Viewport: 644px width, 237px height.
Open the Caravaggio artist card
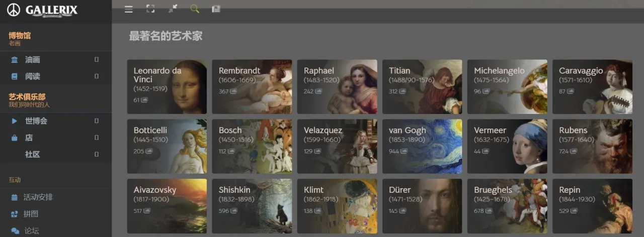tap(592, 87)
